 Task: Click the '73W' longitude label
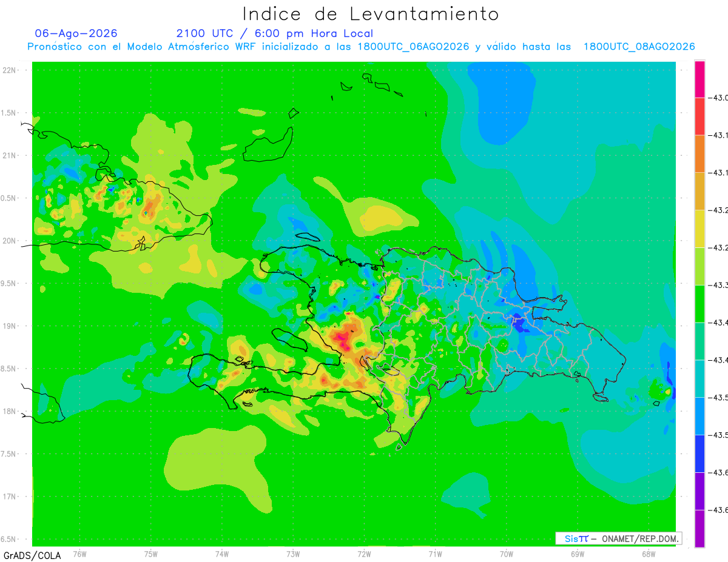click(293, 554)
